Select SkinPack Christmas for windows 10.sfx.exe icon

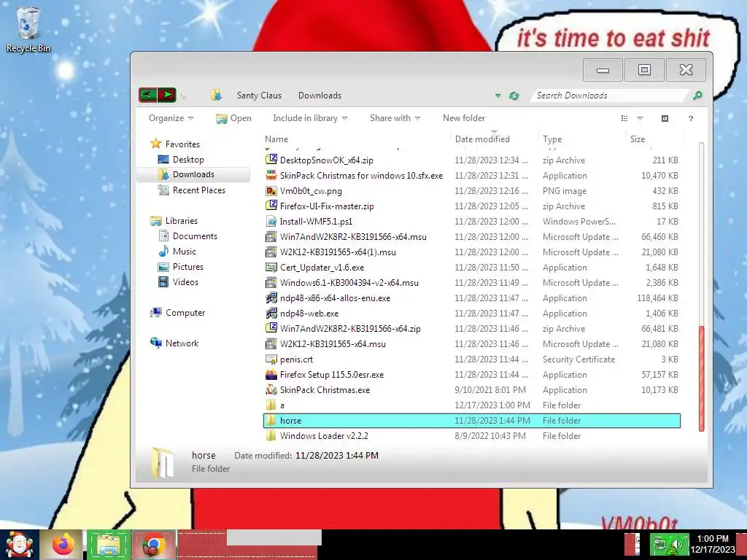(x=271, y=175)
